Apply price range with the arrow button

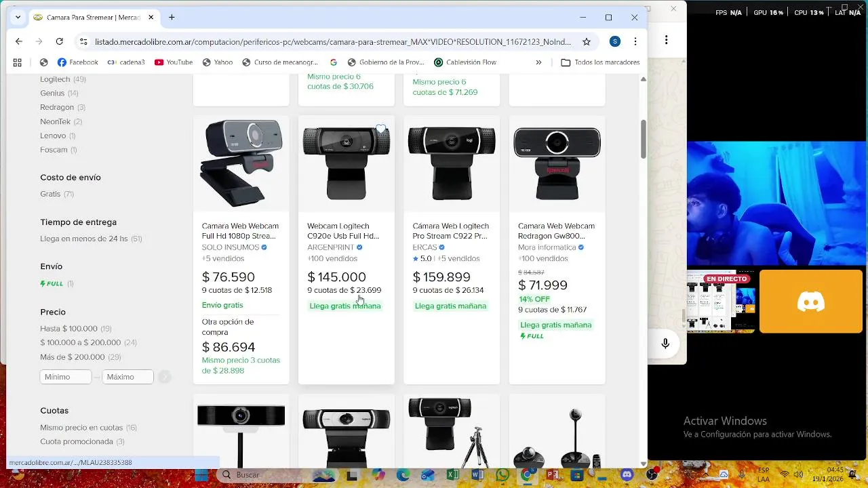pyautogui.click(x=165, y=377)
